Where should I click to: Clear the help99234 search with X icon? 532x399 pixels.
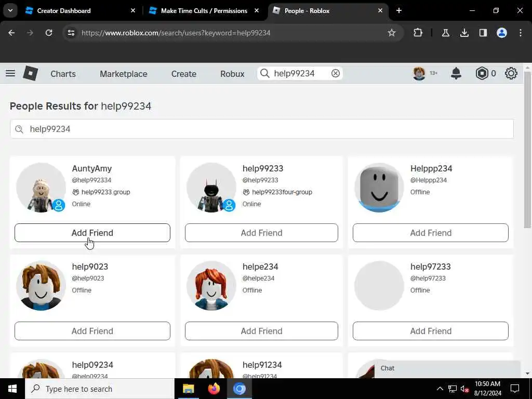(x=335, y=73)
